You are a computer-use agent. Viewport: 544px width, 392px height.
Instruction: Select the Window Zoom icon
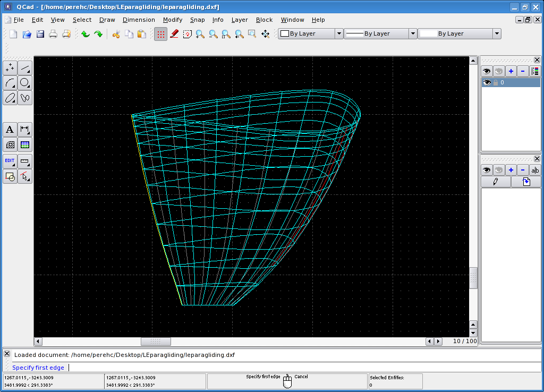click(x=252, y=34)
